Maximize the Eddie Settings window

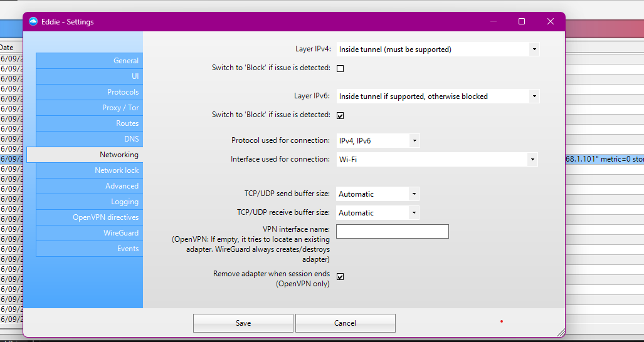click(521, 21)
